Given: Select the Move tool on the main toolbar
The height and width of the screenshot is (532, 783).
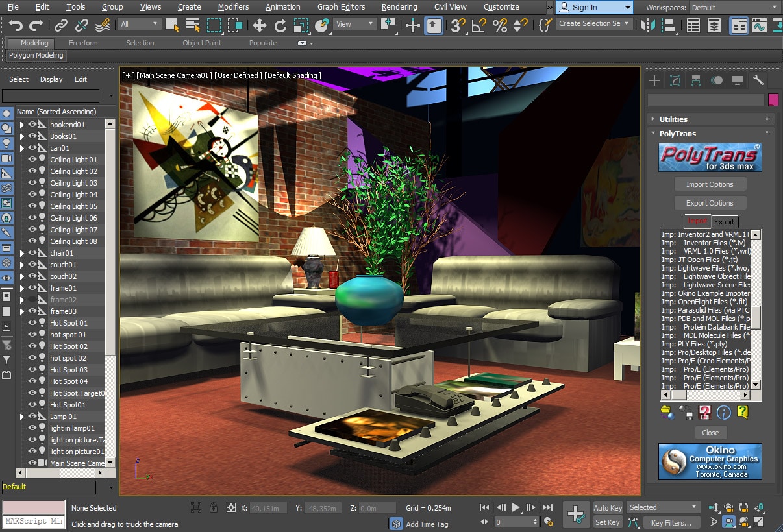Looking at the screenshot, I should tap(261, 26).
